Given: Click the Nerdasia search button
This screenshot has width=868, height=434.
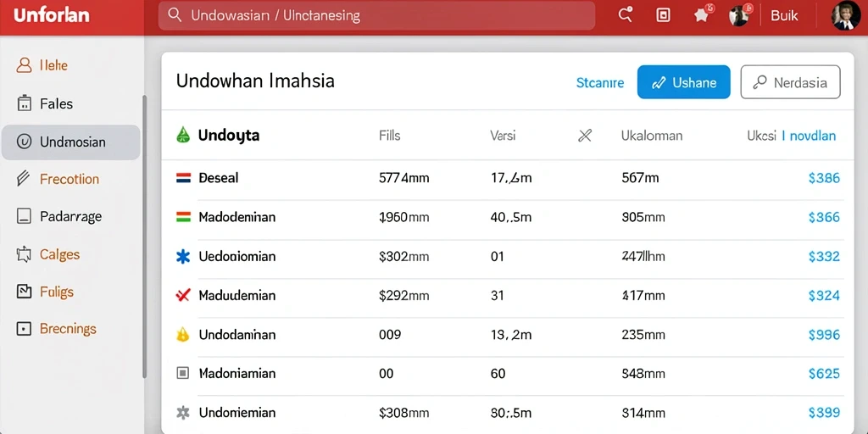Looking at the screenshot, I should pos(791,82).
